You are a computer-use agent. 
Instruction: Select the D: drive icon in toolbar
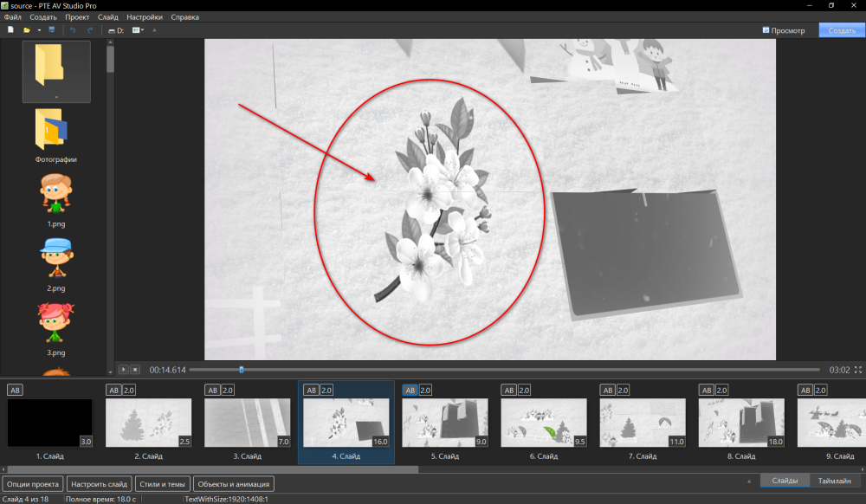point(115,30)
